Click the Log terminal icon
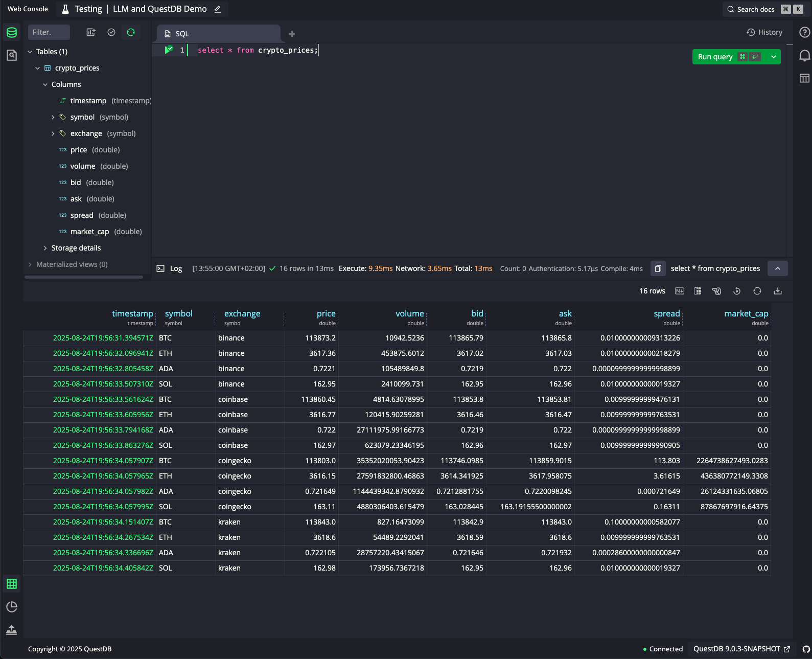Viewport: 812px width, 659px height. 160,268
